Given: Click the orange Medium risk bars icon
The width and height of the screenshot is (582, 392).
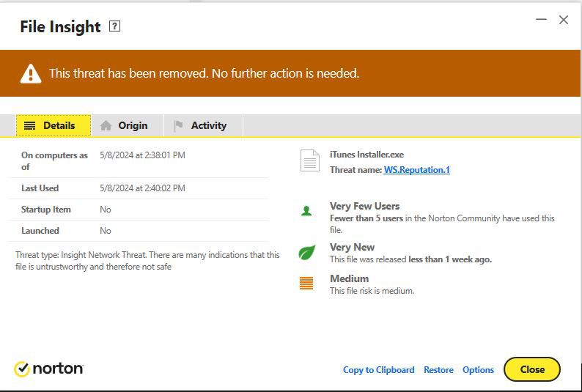Looking at the screenshot, I should pyautogui.click(x=306, y=284).
